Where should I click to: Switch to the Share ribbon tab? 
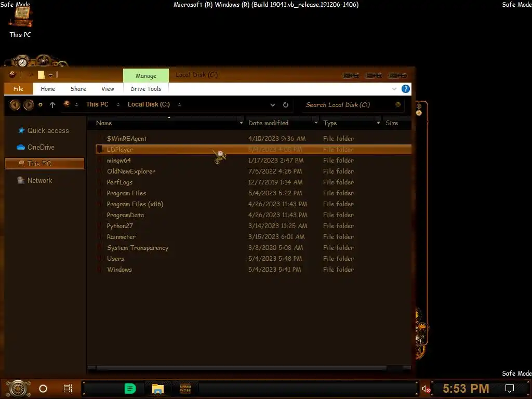(78, 89)
